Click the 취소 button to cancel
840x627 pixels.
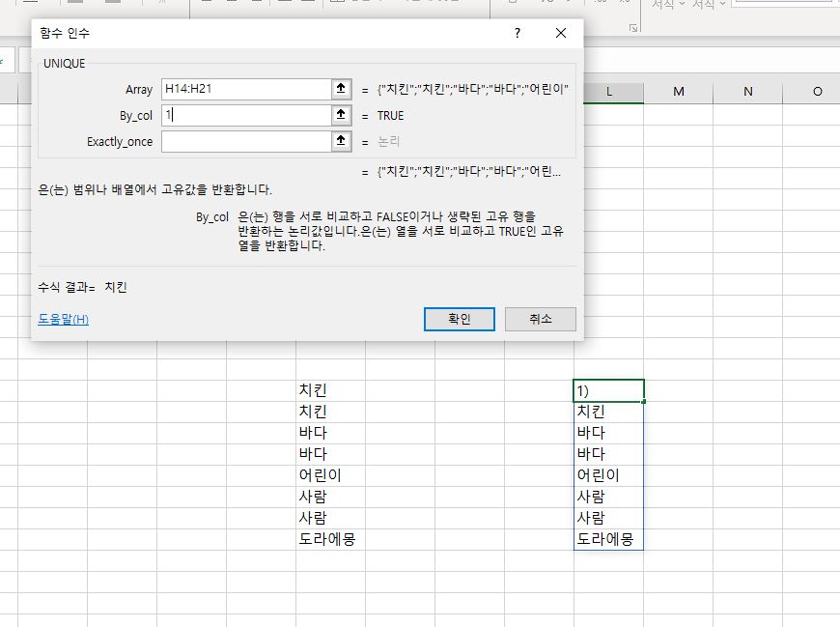click(540, 319)
